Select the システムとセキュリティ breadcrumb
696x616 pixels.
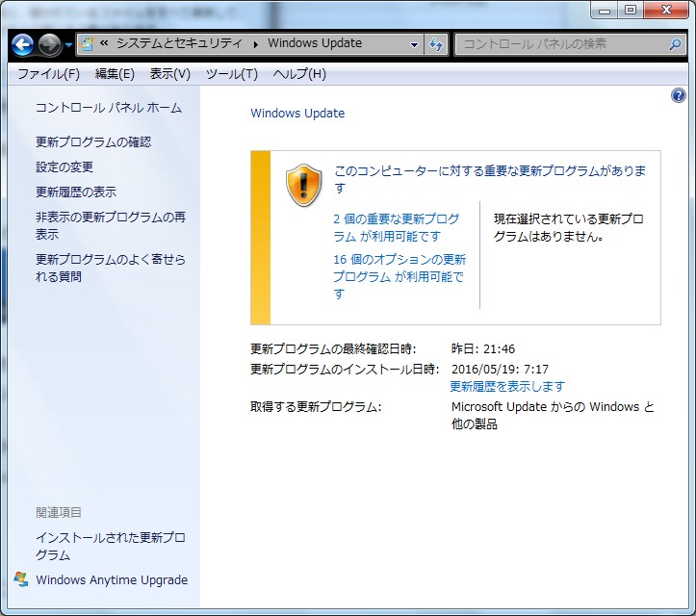(179, 43)
